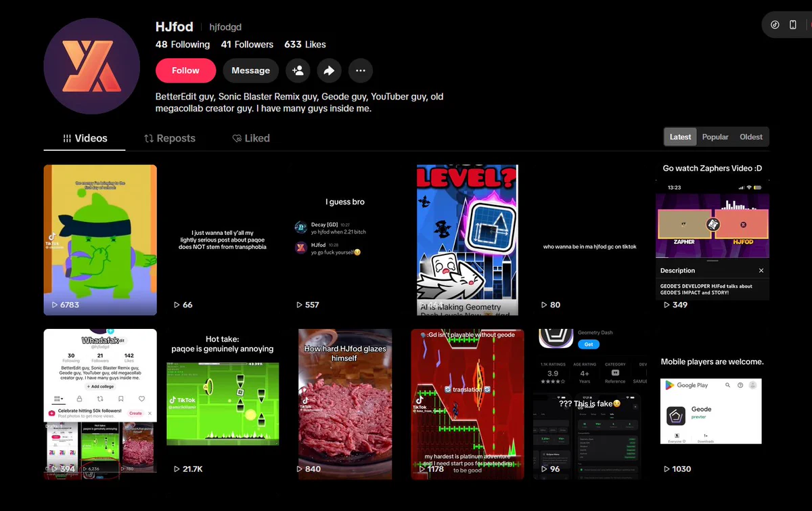Open the 'I guess bro' video
Screen dimensions: 812x511
pos(345,240)
